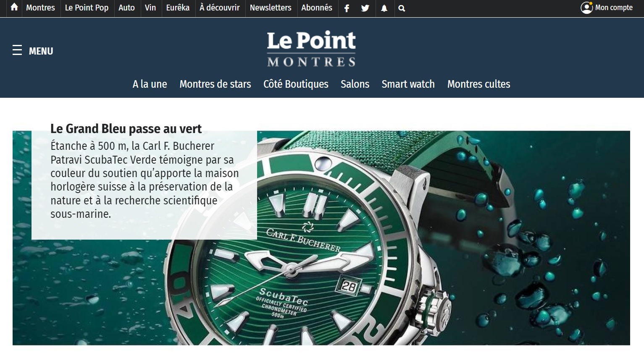
Task: Switch to Montres de stars tab
Action: (x=215, y=84)
